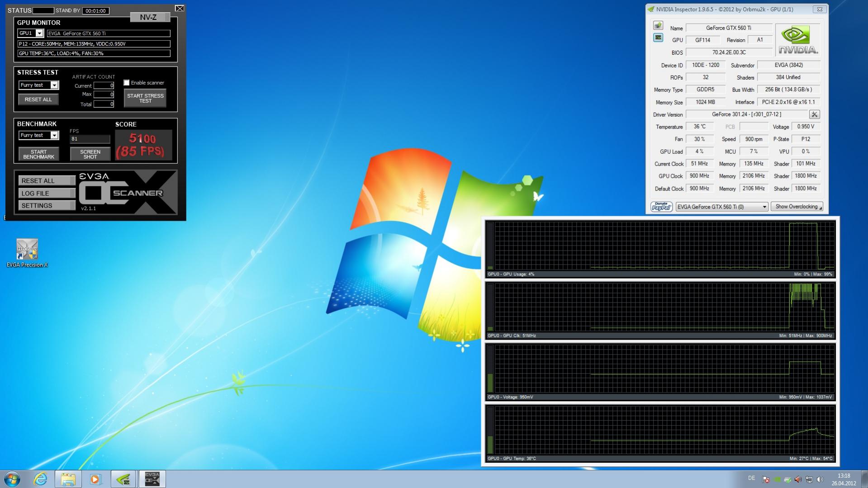The image size is (868, 488).
Task: Switch to NVIDIA Inspector taskbar button
Action: 123,479
